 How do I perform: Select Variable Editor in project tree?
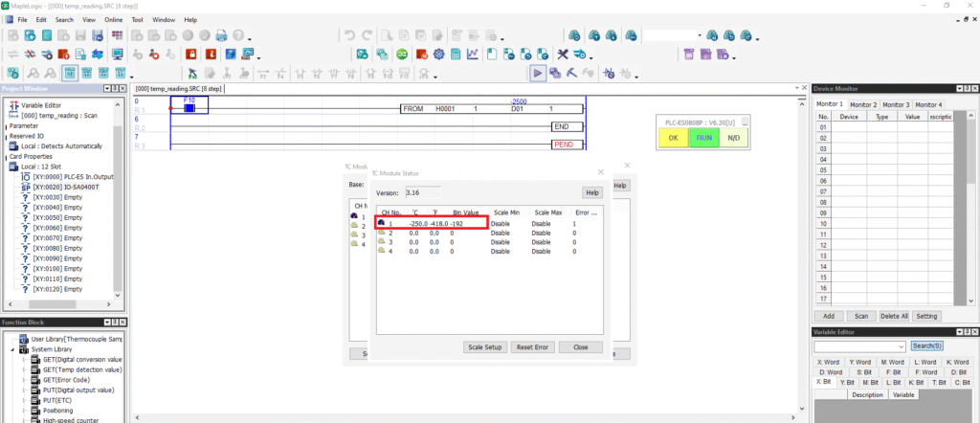point(41,105)
